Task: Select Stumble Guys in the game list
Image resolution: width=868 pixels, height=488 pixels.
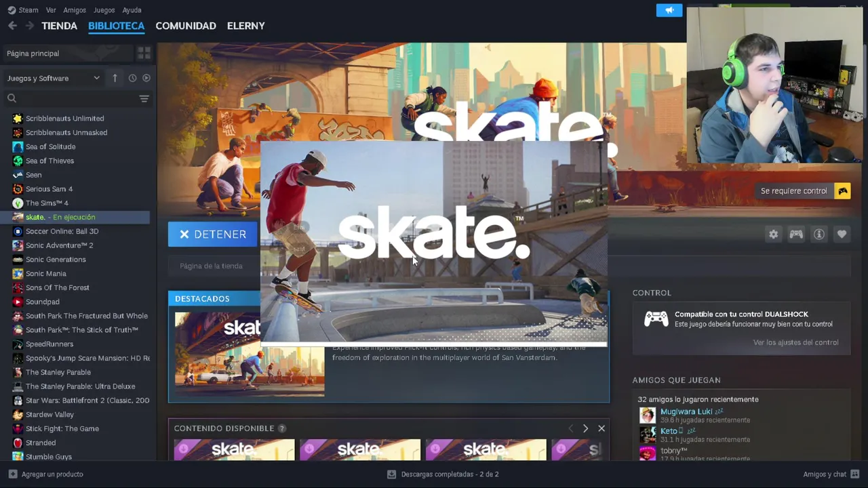Action: (48, 457)
